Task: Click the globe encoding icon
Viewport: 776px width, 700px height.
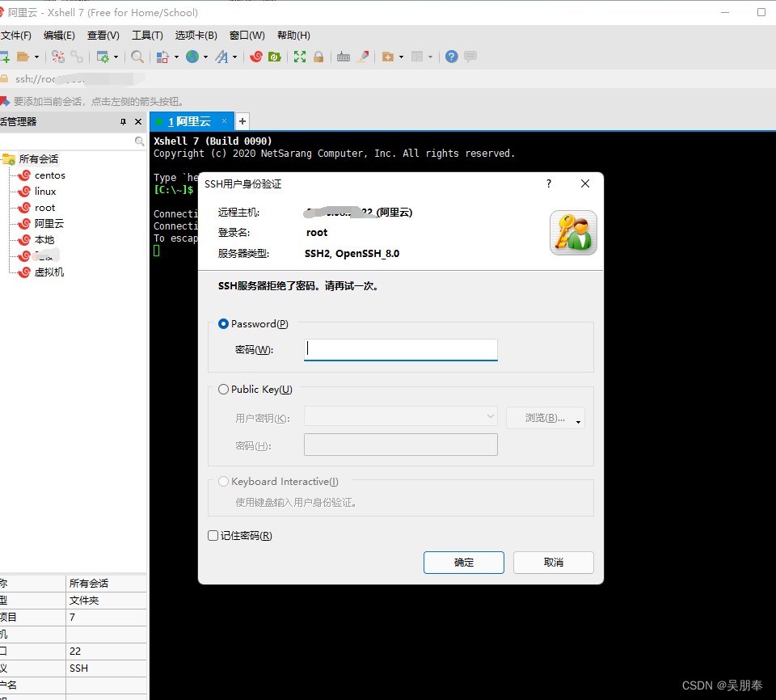Action: point(192,57)
